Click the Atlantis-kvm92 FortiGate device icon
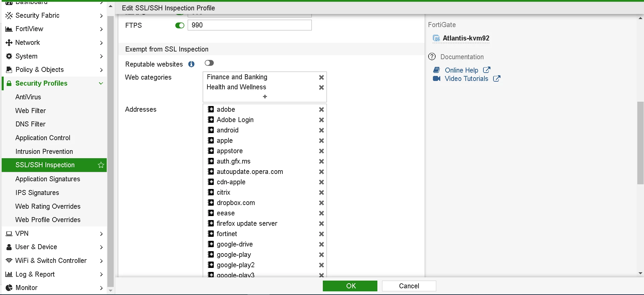This screenshot has height=295, width=644. (x=436, y=38)
